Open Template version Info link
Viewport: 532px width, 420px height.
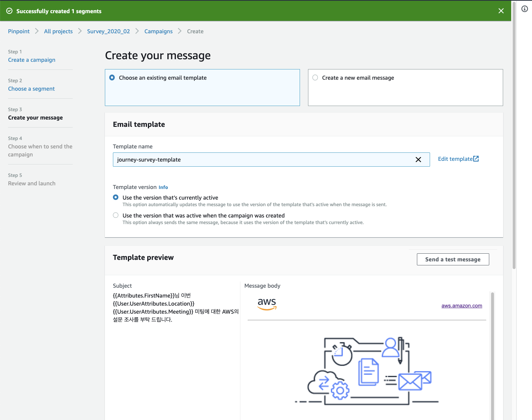tap(163, 187)
